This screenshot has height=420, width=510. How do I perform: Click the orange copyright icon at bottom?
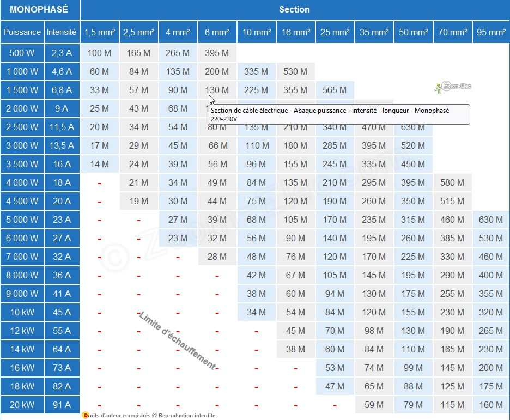coord(85,415)
